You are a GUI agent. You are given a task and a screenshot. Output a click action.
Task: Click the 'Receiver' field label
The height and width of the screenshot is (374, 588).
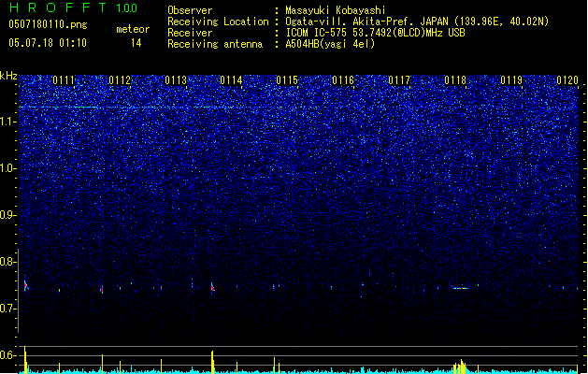[x=190, y=33]
